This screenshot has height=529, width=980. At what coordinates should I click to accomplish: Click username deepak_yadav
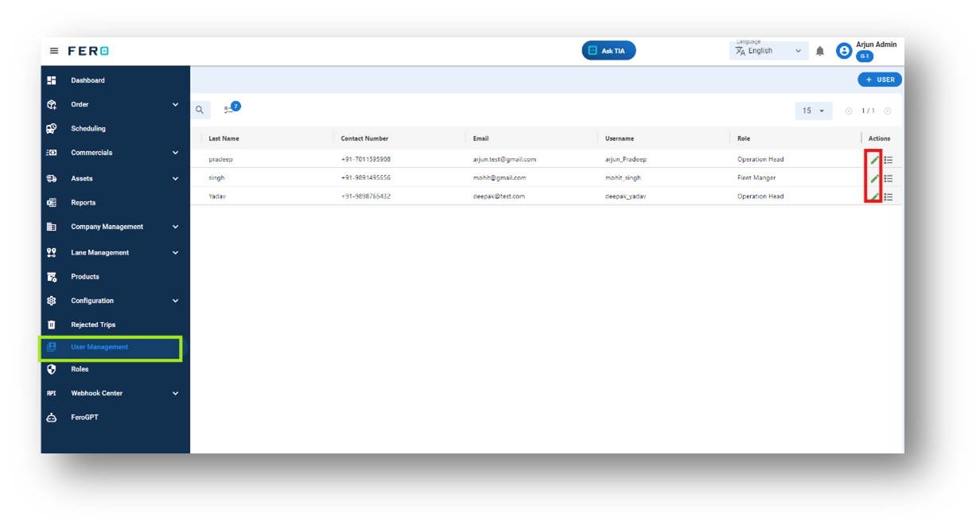[625, 196]
